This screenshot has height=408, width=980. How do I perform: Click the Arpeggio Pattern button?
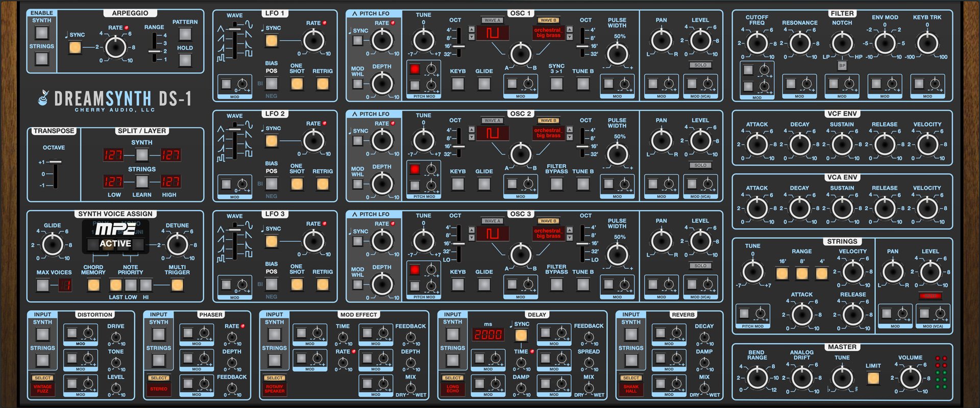click(x=185, y=34)
